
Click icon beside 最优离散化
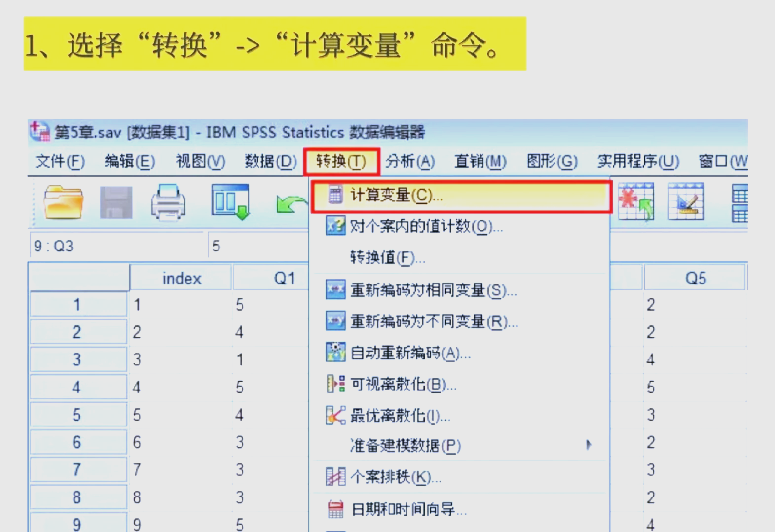335,415
